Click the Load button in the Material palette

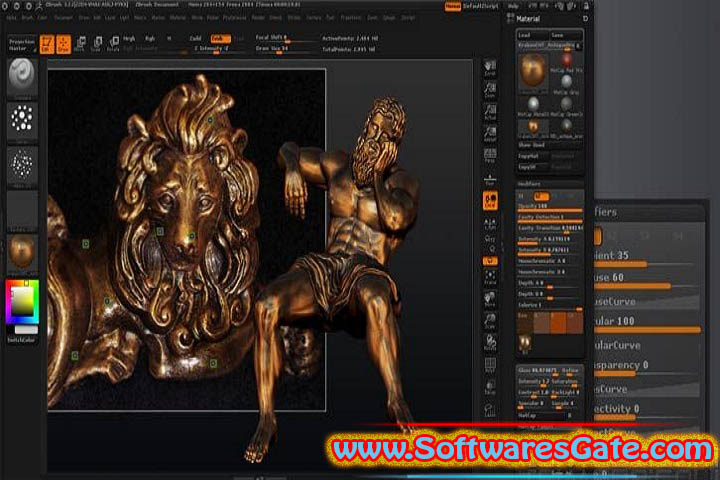(x=533, y=35)
